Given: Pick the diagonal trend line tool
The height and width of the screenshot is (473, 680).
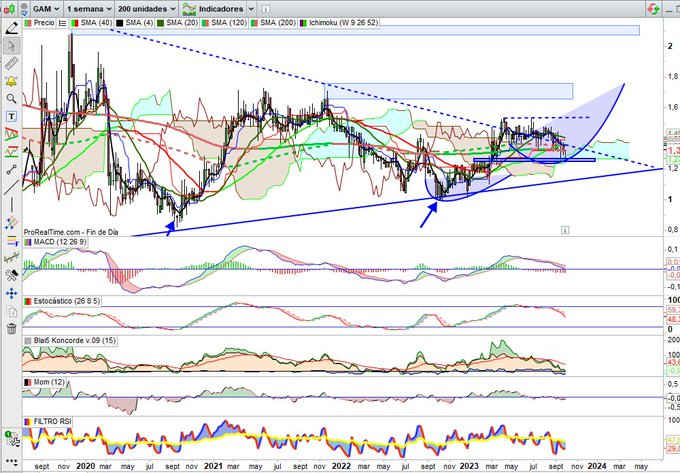Looking at the screenshot, I should point(12,186).
